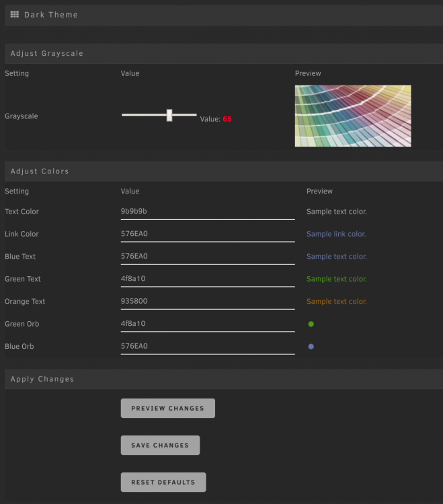Click the Grayscale setting label
Viewport: 443px width, 504px height.
point(22,116)
